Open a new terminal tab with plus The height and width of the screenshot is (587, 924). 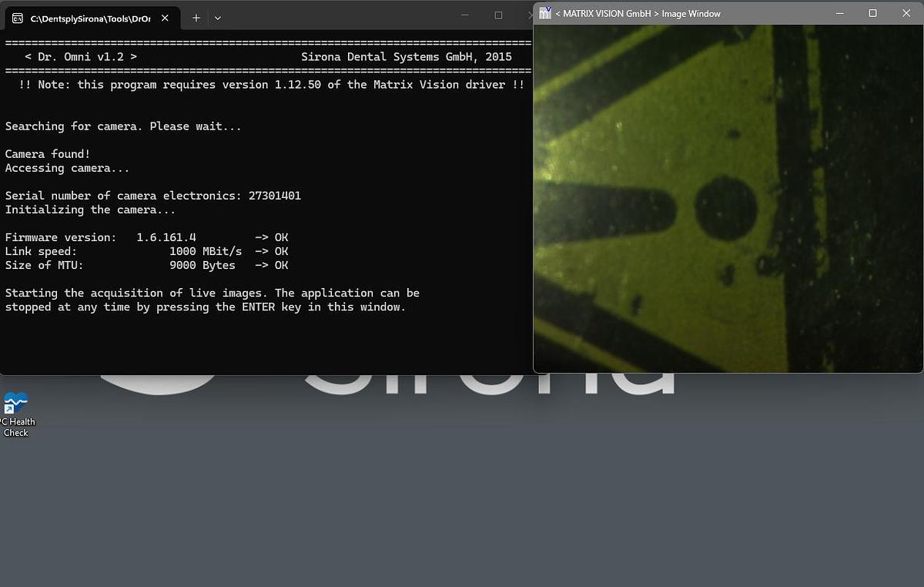196,18
